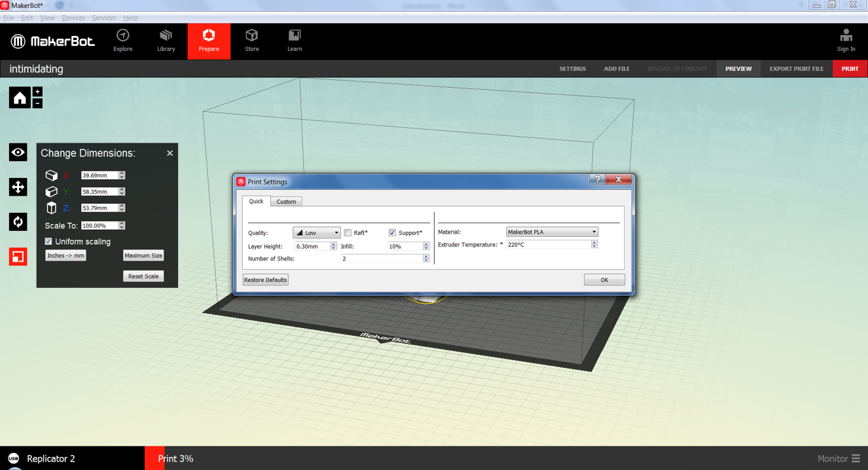Open the Services menu

click(x=104, y=18)
